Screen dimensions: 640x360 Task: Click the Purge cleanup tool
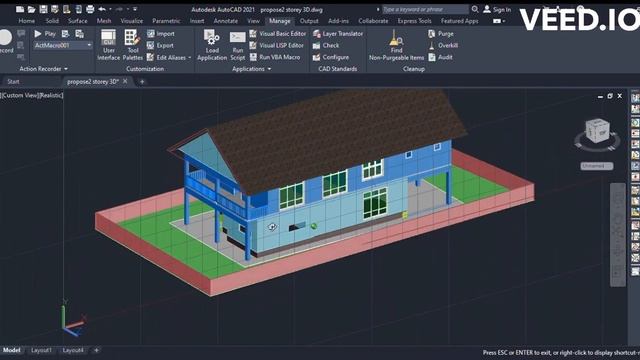point(441,33)
